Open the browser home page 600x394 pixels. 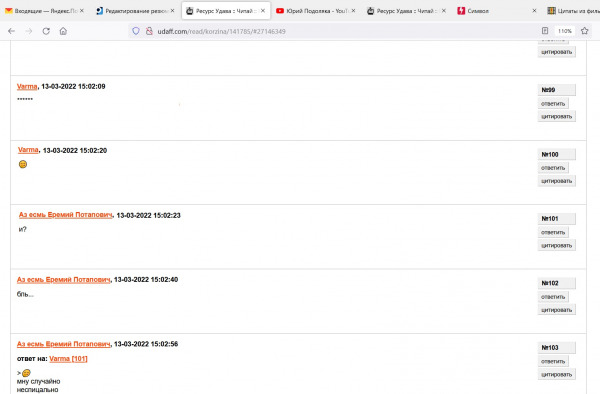click(x=63, y=31)
